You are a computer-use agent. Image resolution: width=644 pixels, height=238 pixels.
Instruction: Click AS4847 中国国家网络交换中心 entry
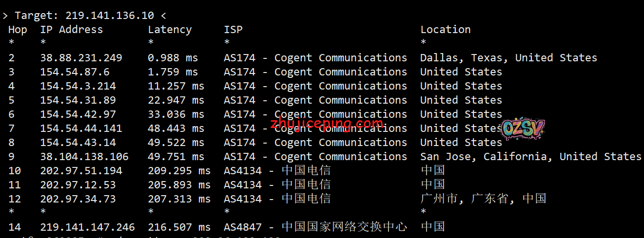[315, 227]
